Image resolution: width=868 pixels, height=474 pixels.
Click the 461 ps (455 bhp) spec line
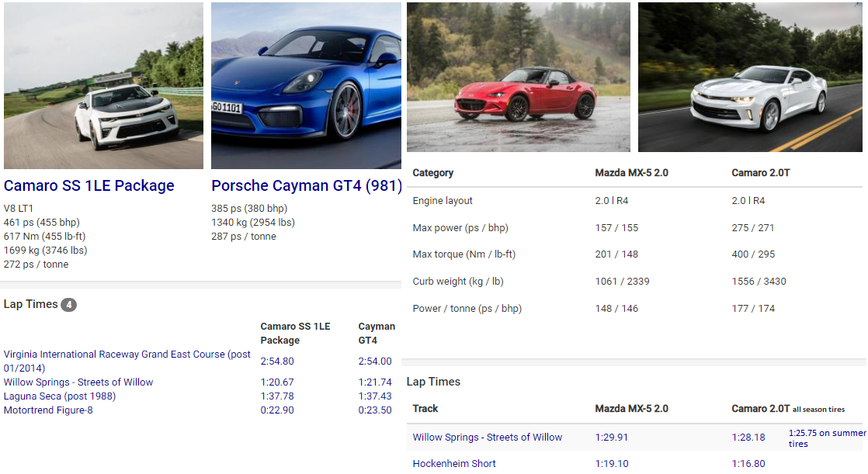(41, 223)
